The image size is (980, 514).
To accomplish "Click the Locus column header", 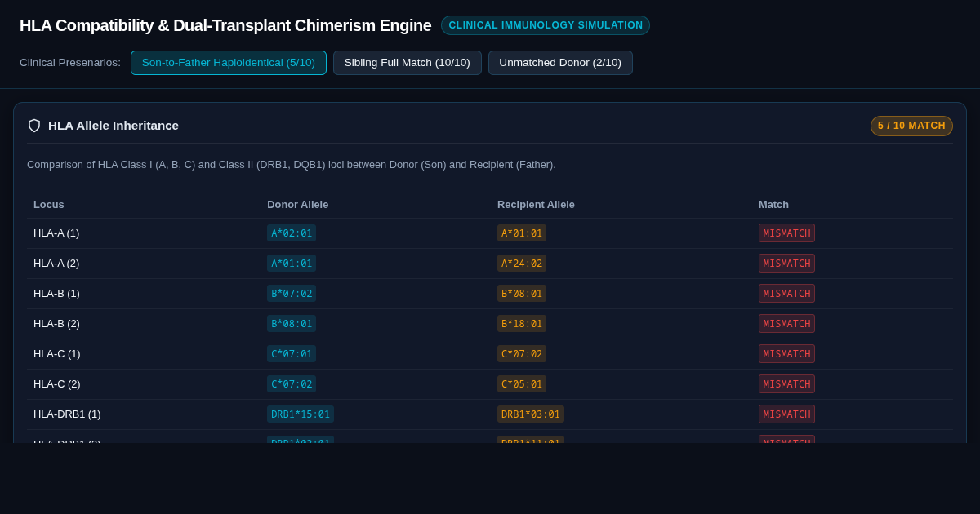I will pyautogui.click(x=49, y=204).
